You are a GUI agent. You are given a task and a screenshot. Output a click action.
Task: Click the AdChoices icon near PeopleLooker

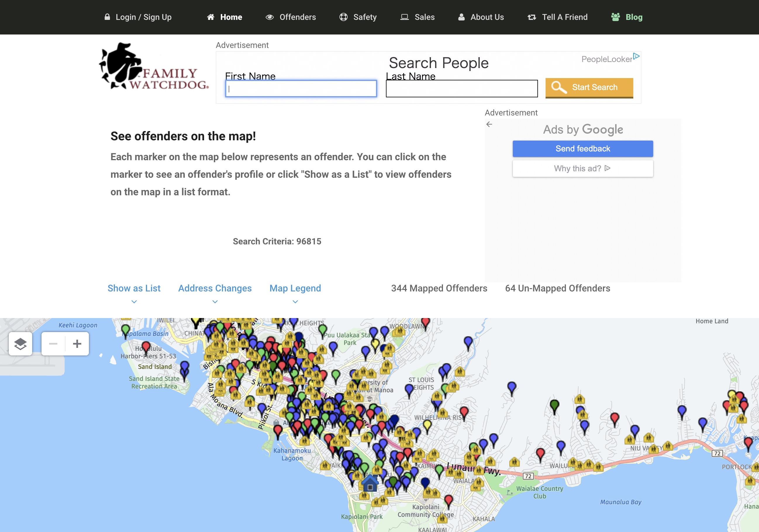pos(636,56)
